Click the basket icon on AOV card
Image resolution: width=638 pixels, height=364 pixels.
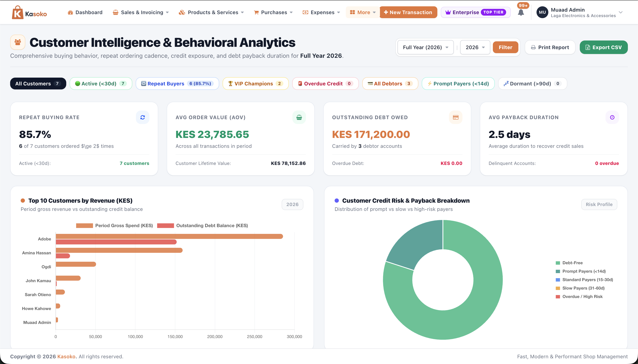coord(299,117)
